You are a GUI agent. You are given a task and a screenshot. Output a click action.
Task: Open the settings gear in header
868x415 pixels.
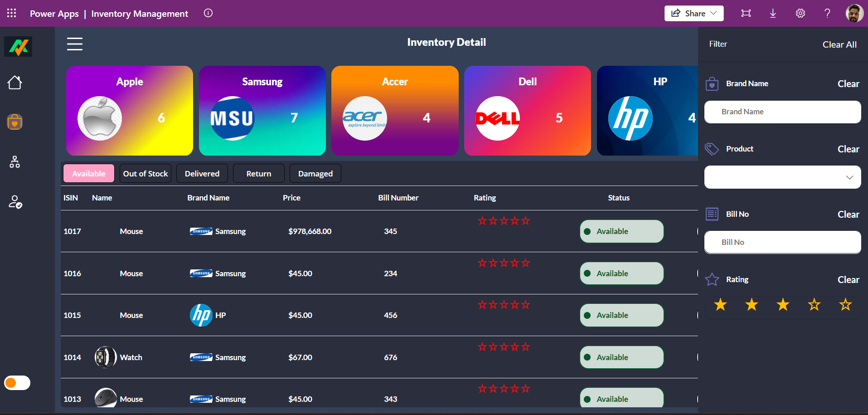800,13
